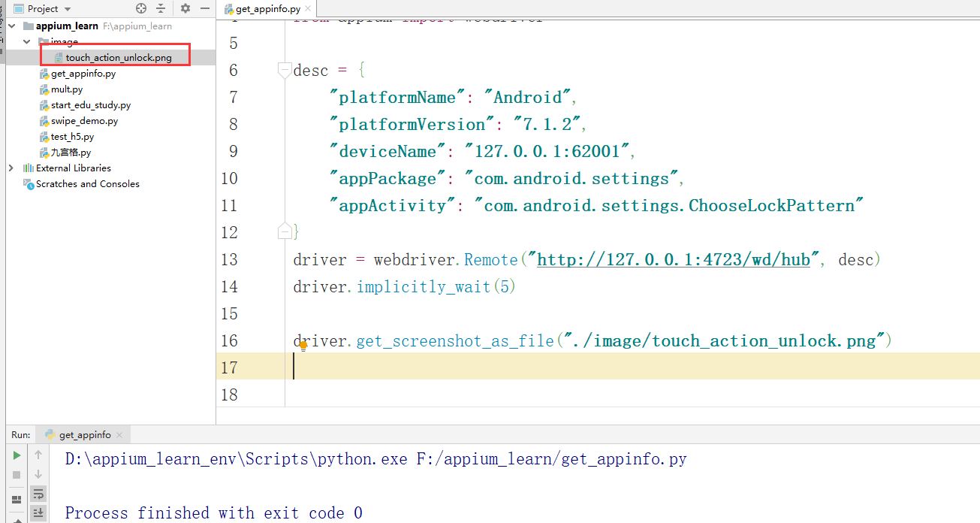Open Project panel settings gear
Image resolution: width=980 pixels, height=523 pixels.
(x=185, y=8)
